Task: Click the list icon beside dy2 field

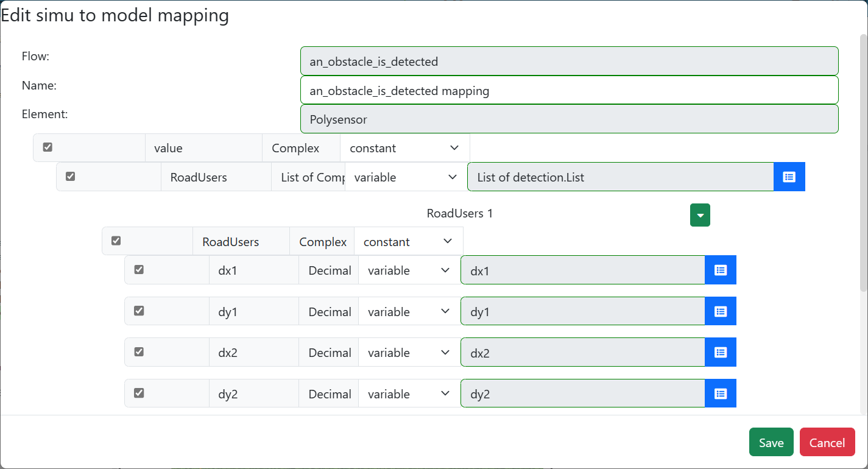Action: pyautogui.click(x=721, y=393)
